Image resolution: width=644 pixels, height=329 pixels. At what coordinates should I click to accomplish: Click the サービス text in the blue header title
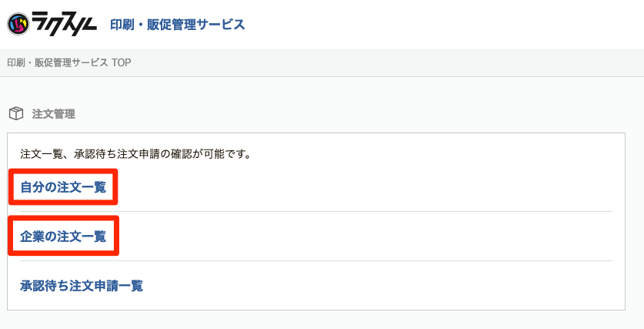[221, 24]
